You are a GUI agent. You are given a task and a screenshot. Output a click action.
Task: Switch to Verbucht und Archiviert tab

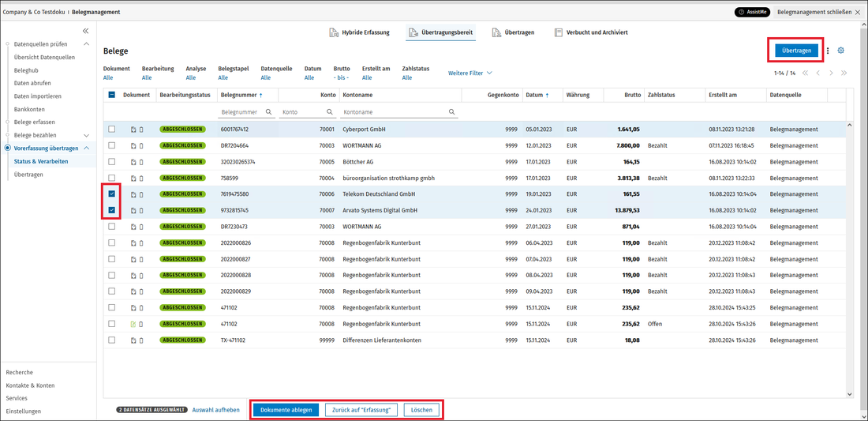(591, 32)
